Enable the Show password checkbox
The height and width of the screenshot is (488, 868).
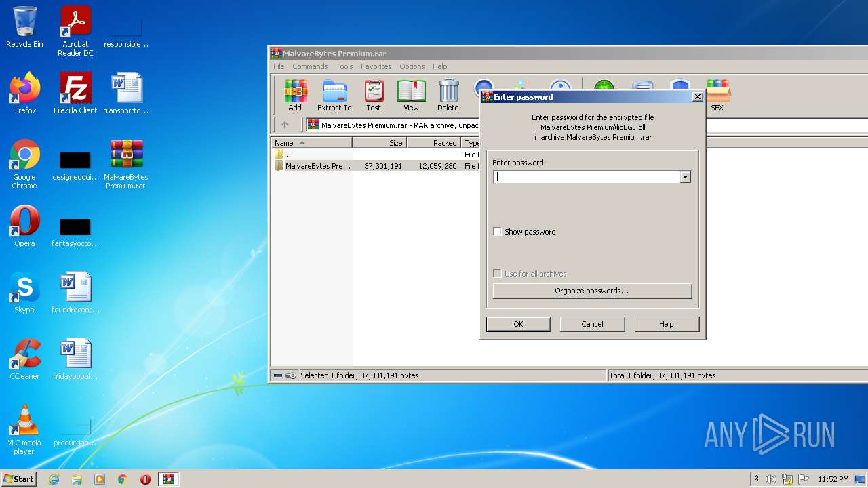point(497,232)
